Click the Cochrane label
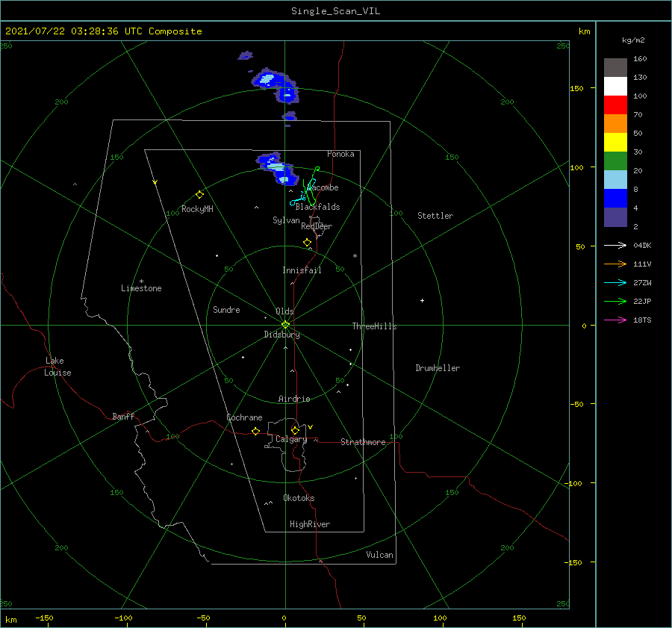Image resolution: width=672 pixels, height=628 pixels. pos(244,417)
